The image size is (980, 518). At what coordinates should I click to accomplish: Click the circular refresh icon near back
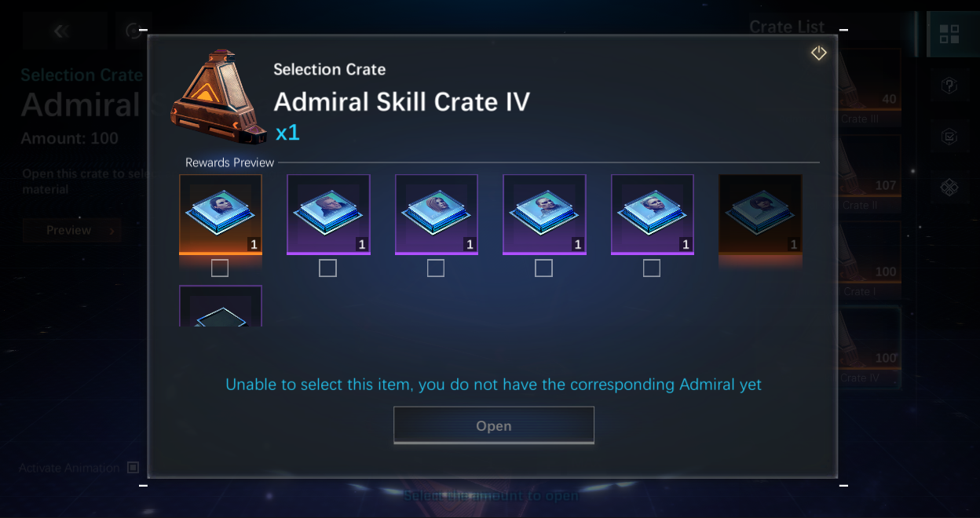coord(133,31)
